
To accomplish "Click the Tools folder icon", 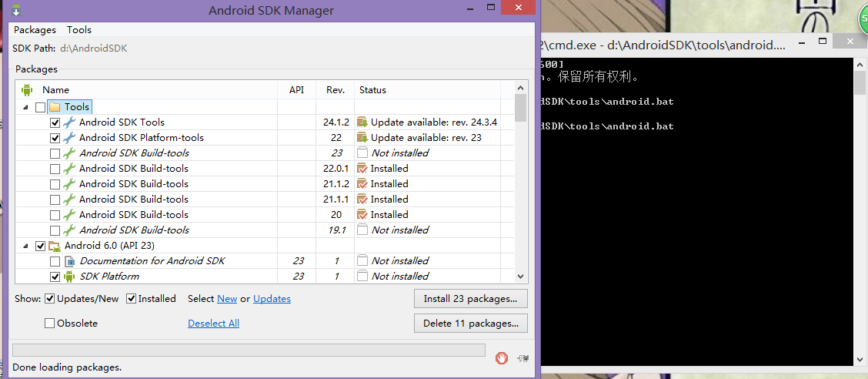I will tap(54, 107).
